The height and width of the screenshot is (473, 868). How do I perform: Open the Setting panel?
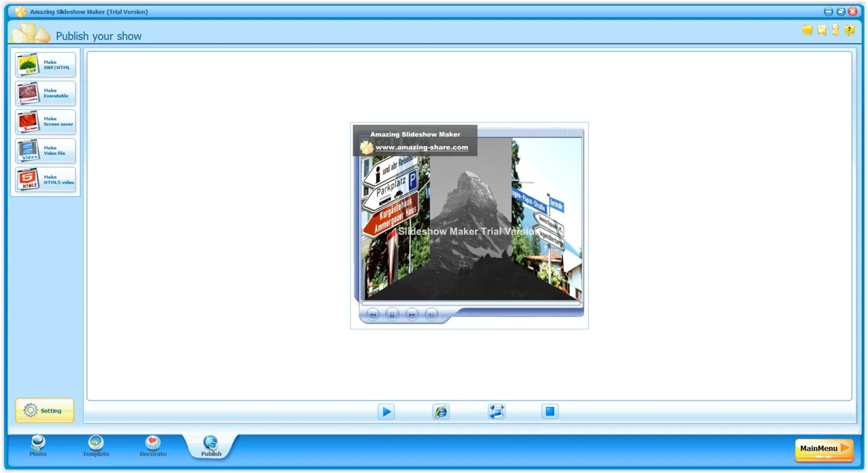point(45,410)
